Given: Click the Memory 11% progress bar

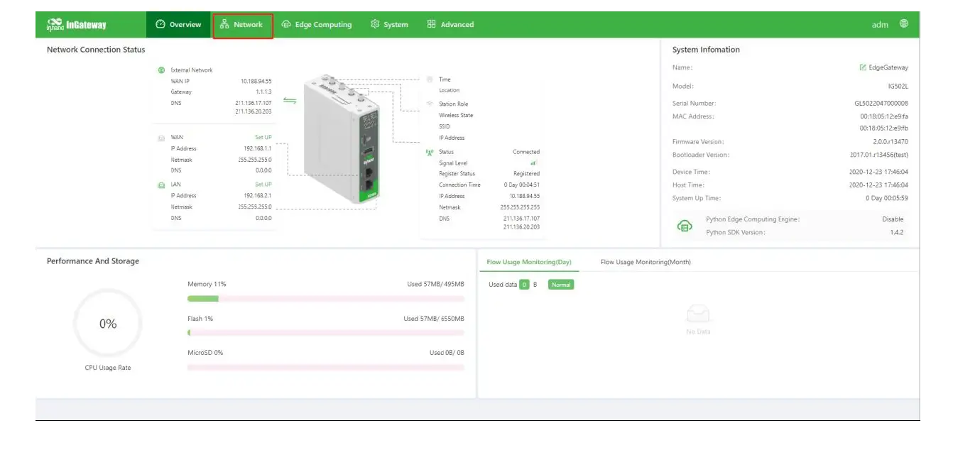Looking at the screenshot, I should 326,298.
